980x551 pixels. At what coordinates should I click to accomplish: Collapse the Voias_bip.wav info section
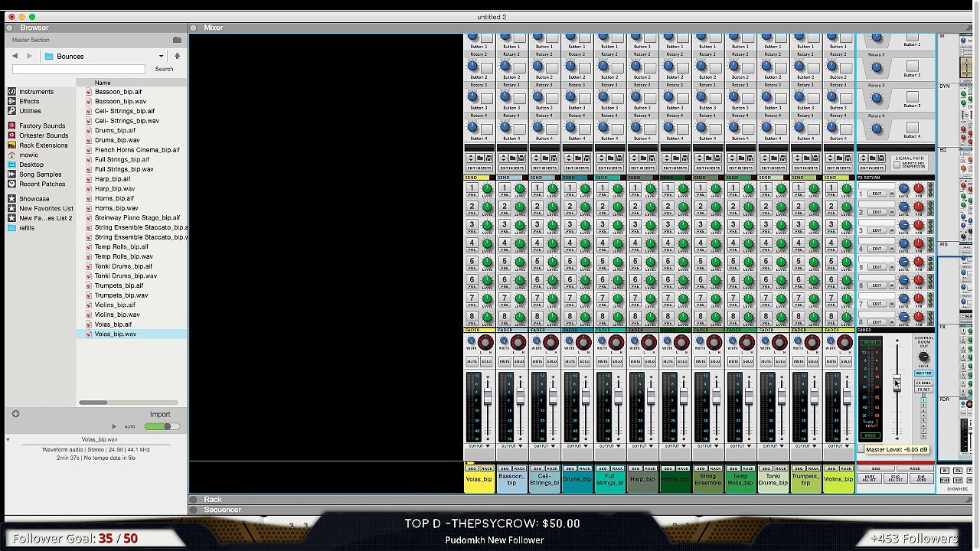click(x=8, y=440)
